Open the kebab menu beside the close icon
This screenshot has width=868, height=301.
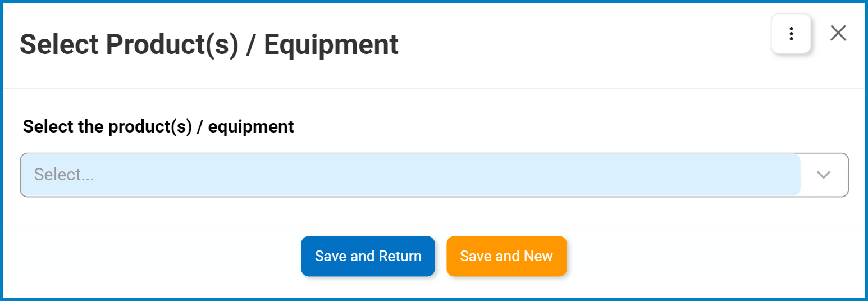coord(791,34)
